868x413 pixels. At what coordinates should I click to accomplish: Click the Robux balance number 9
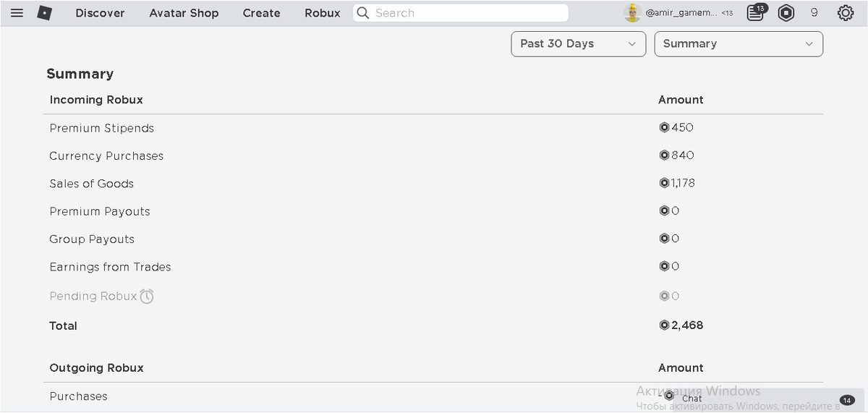pos(814,13)
